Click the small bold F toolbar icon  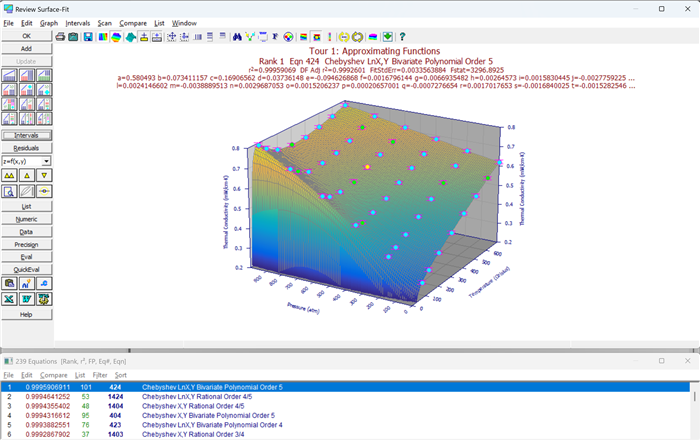point(275,37)
